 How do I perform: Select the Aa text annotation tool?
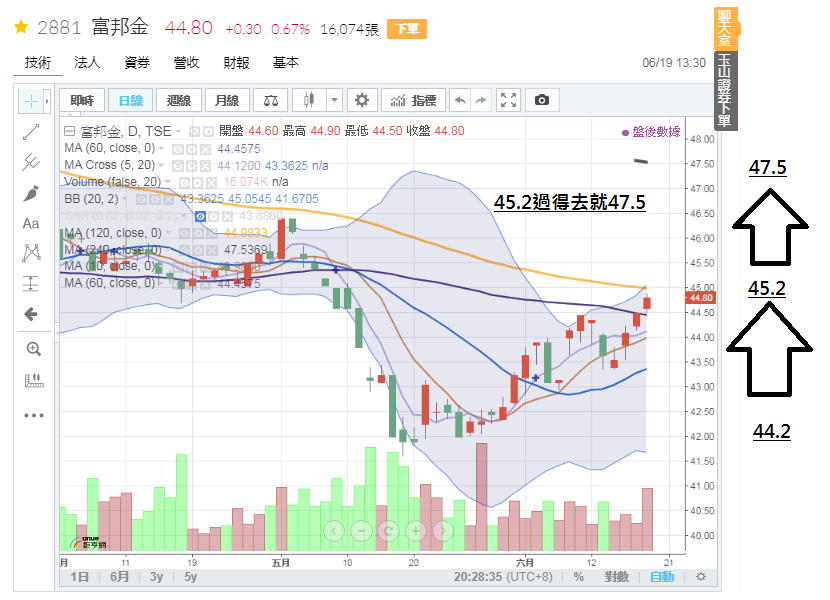tap(31, 223)
